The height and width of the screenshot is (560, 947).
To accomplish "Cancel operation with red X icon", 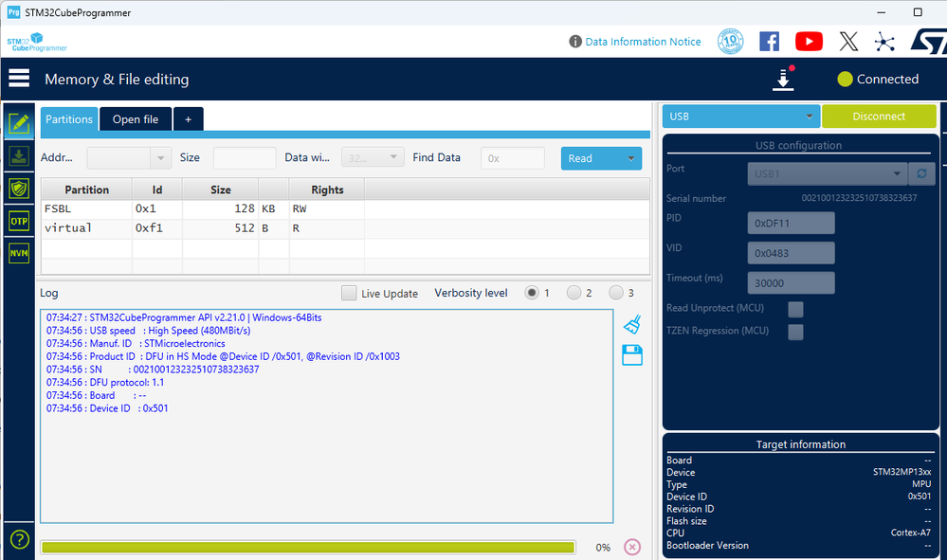I will (x=631, y=547).
